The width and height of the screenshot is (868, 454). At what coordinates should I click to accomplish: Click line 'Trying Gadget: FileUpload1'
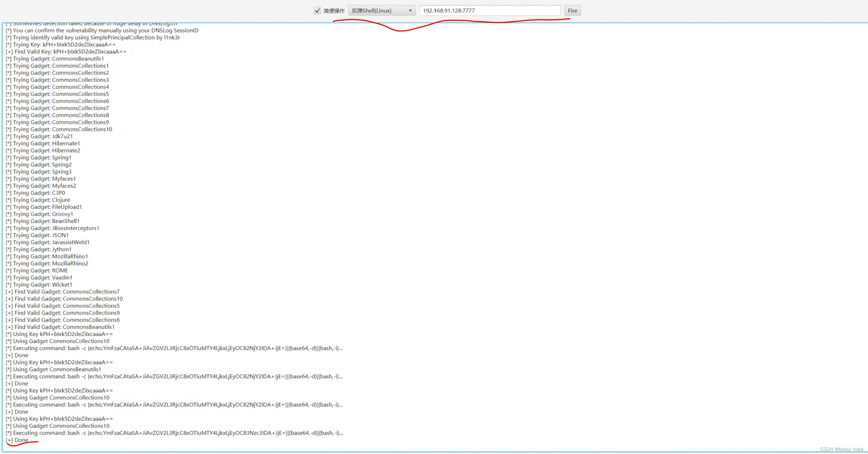[x=44, y=207]
